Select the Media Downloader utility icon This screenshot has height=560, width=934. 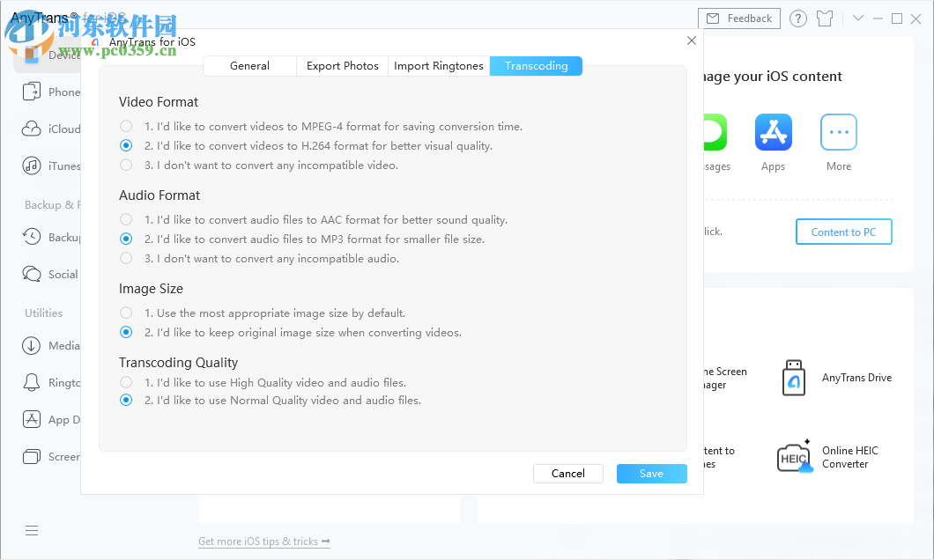[x=32, y=345]
